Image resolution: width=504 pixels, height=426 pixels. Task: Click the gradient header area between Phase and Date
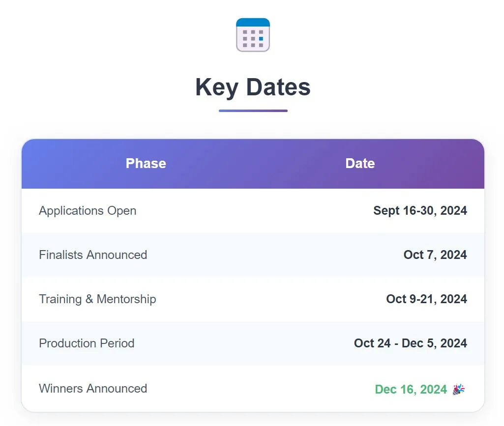(253, 164)
